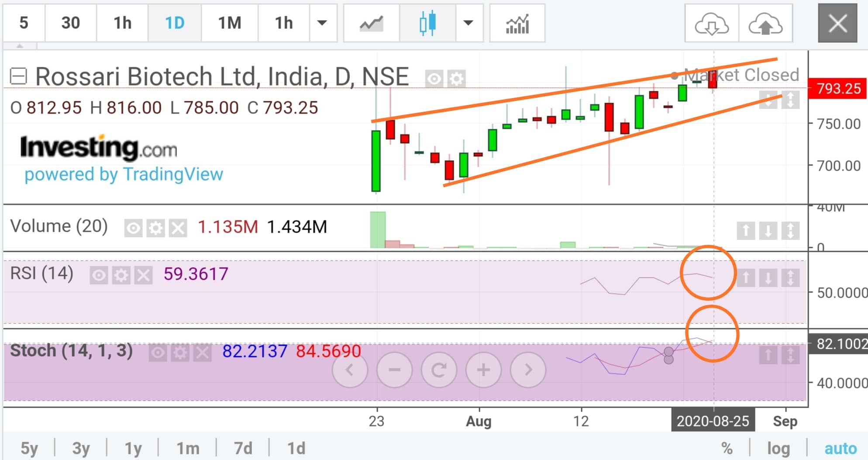
Task: Close the chart with the X button
Action: (837, 23)
